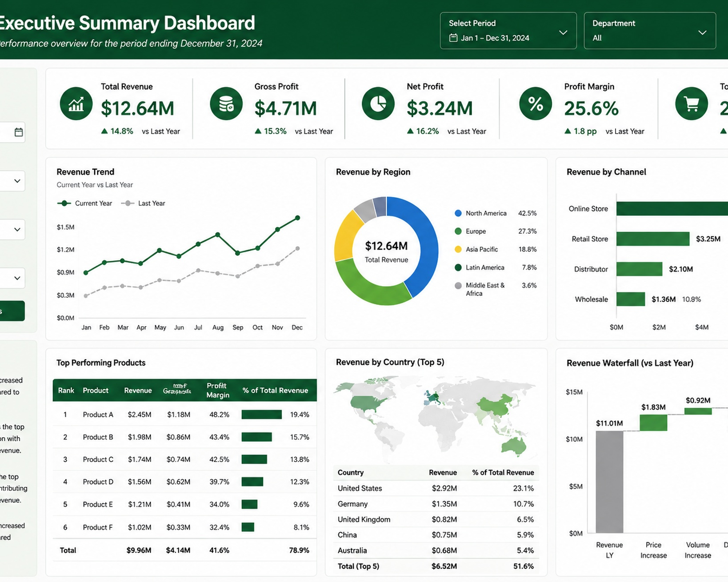Click the up triangle beside 15.3%
Screen dimensions: 728x582
[x=258, y=131]
